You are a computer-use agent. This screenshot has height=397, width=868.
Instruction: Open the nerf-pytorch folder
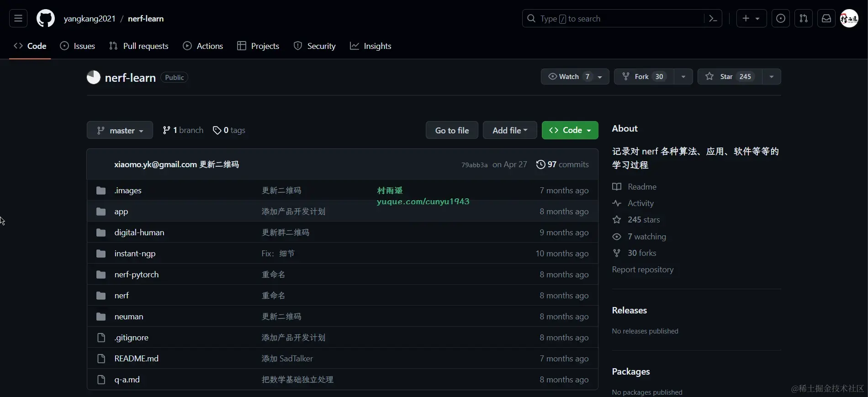[137, 275]
